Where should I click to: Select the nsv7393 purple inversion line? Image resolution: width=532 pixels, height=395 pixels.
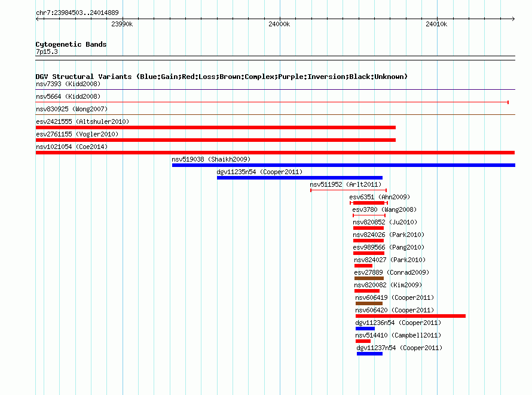[275, 90]
